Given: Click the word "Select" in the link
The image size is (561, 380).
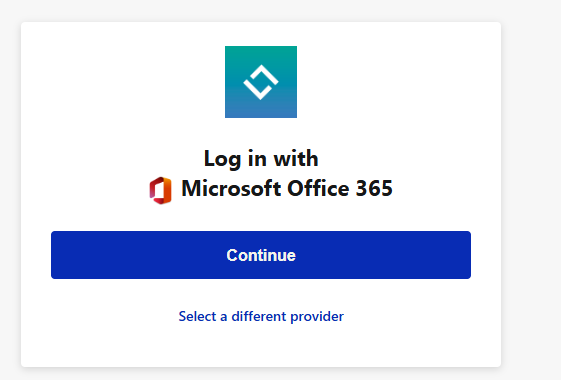Looking at the screenshot, I should (197, 316).
